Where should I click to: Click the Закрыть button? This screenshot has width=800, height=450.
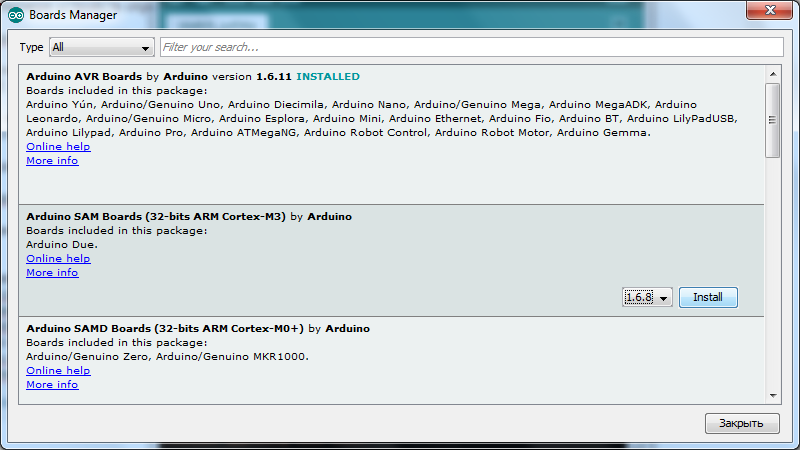tap(742, 423)
